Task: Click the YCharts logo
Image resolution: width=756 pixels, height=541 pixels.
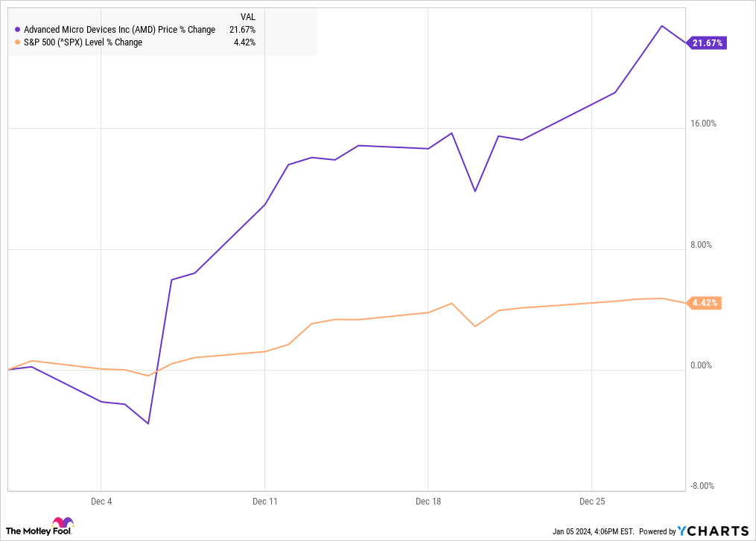Action: tap(713, 531)
